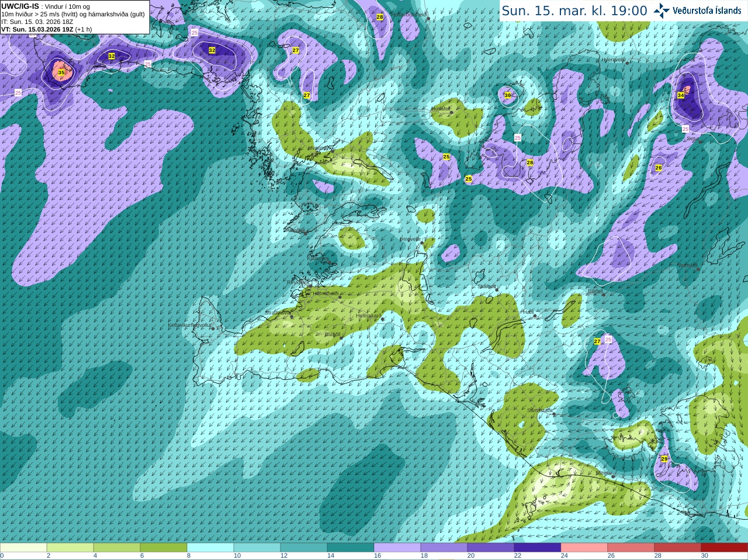Viewport: 748px width, 560px height.
Task: Click the yellow gust label 29 near Steinar
Action: click(x=664, y=459)
